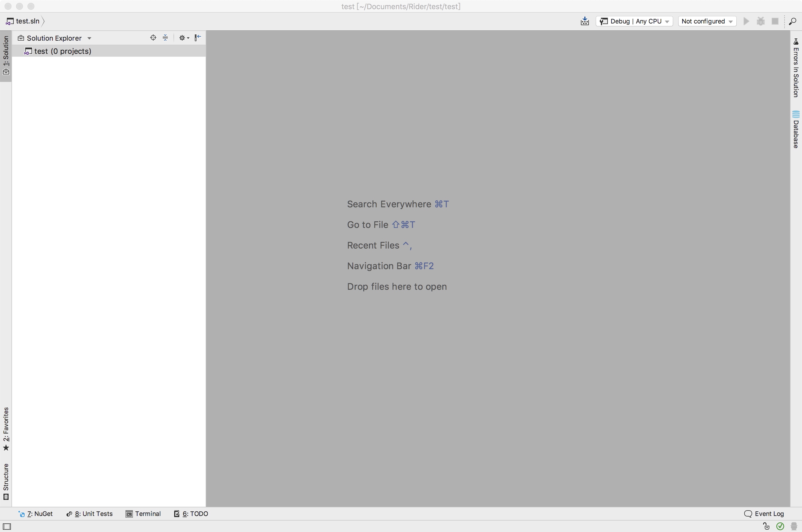This screenshot has height=532, width=802.
Task: Click the Stop square icon
Action: 775,21
